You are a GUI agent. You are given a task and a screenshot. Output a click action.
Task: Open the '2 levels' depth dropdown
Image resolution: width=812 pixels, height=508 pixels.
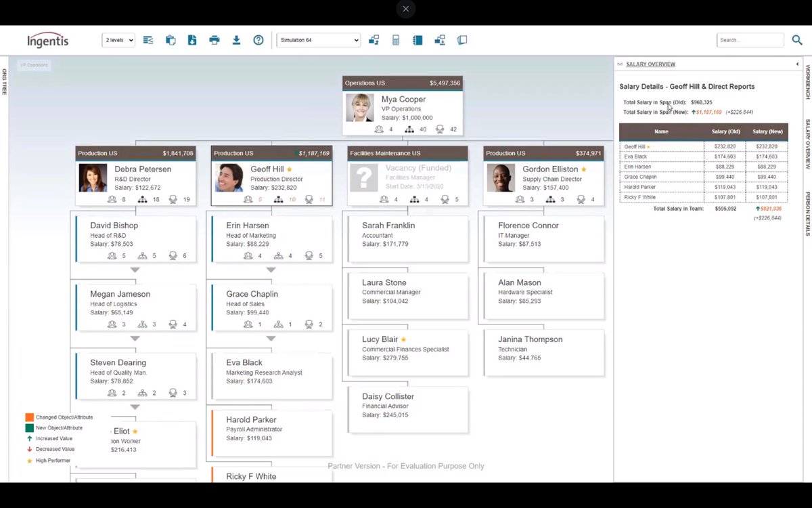118,40
